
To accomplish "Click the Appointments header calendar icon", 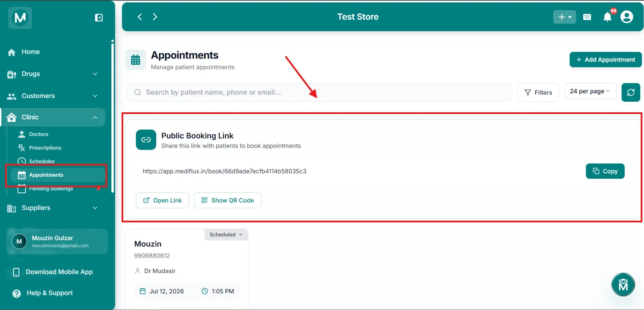I will [x=136, y=60].
